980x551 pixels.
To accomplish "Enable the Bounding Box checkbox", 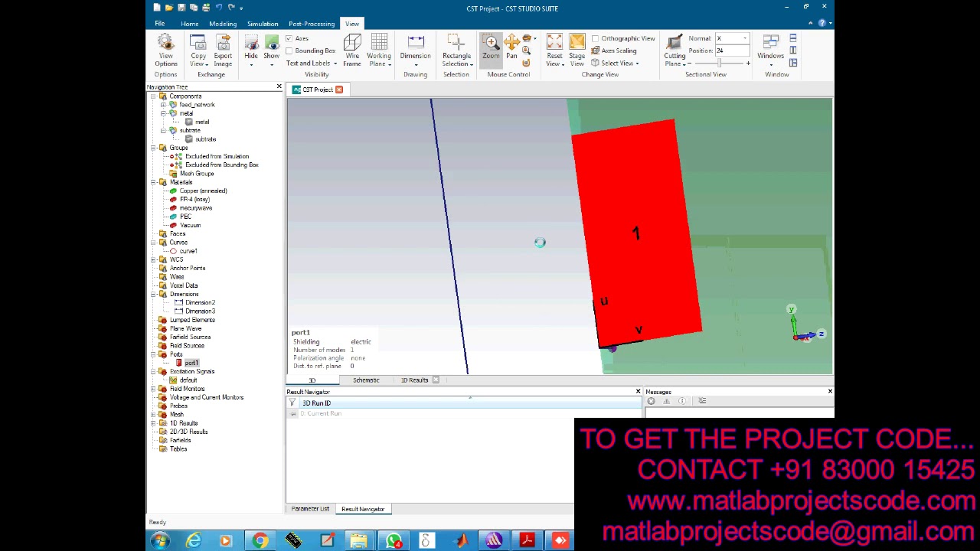I will point(289,51).
